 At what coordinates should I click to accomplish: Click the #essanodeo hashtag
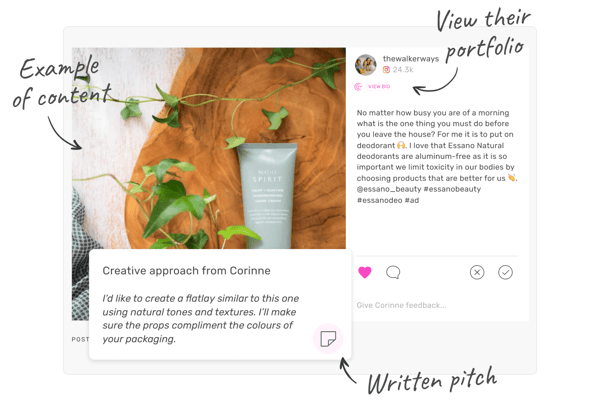click(x=379, y=200)
